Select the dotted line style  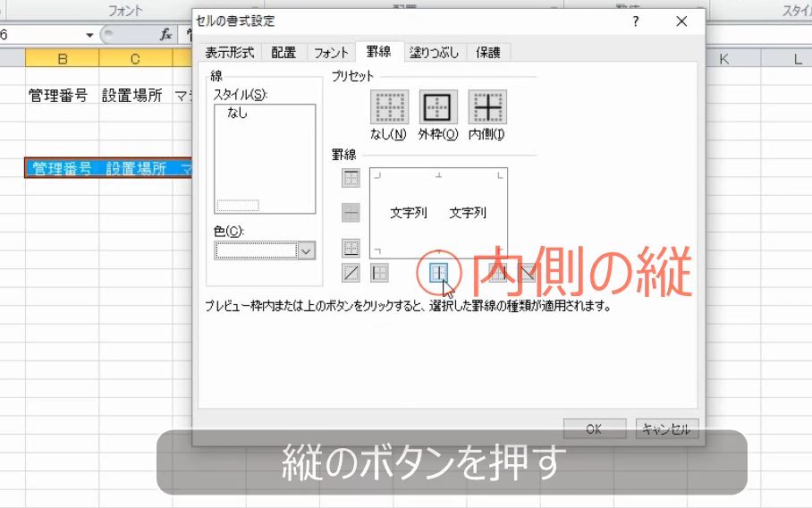pyautogui.click(x=238, y=205)
